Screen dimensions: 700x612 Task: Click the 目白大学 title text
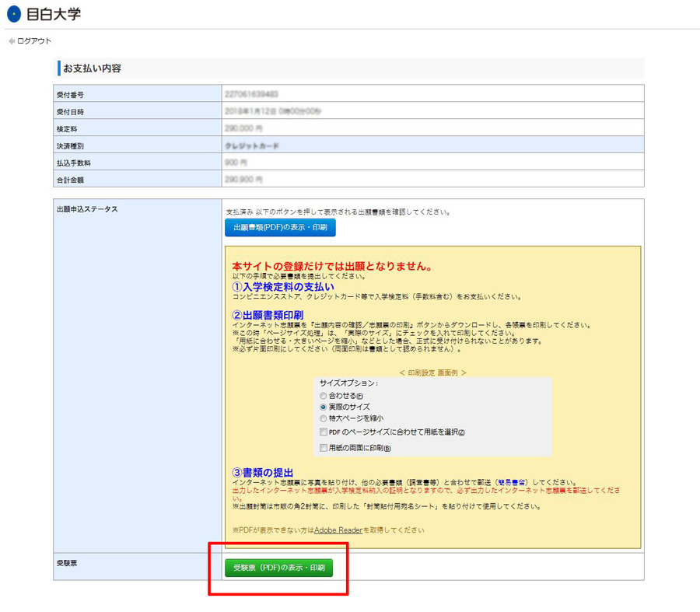click(54, 14)
